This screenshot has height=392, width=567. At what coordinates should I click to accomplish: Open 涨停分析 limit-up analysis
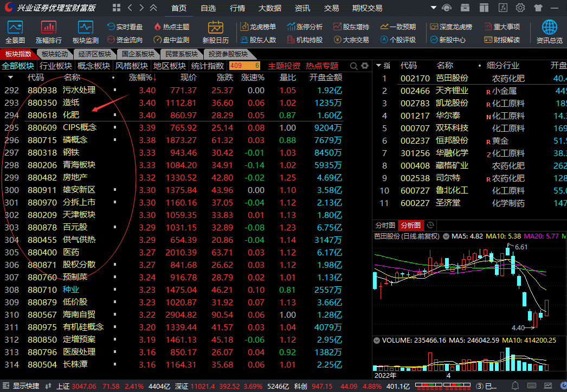(x=305, y=27)
